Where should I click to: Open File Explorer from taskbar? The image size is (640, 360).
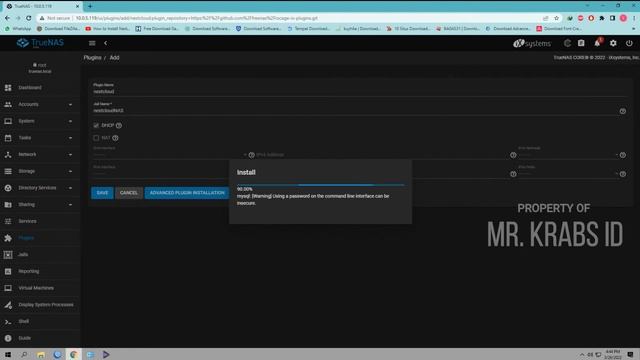point(41,354)
